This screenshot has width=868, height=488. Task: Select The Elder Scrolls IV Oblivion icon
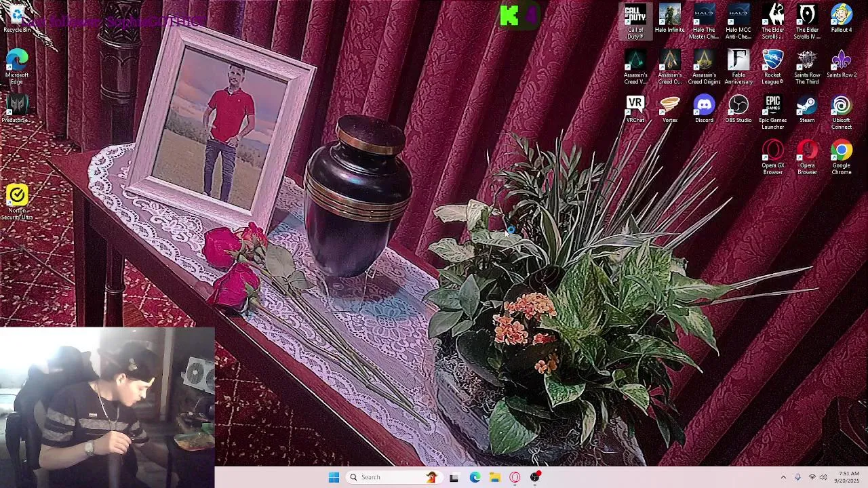point(807,22)
